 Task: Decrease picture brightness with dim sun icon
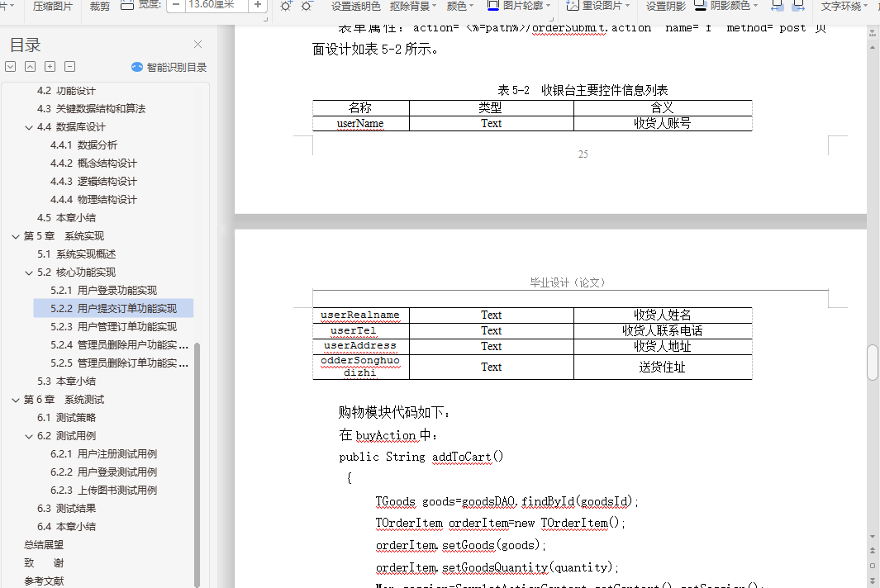(307, 6)
